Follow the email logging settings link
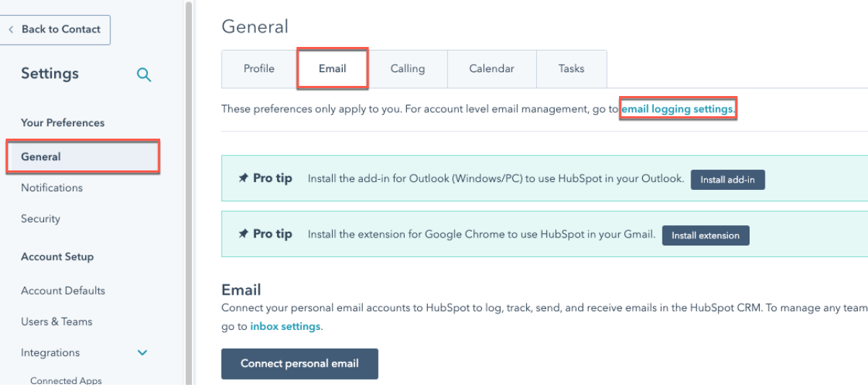Screen dimensions: 868x387 tap(678, 109)
